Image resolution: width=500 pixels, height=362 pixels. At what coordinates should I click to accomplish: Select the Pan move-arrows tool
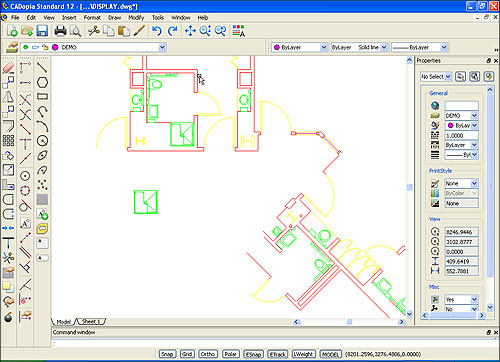(190, 31)
